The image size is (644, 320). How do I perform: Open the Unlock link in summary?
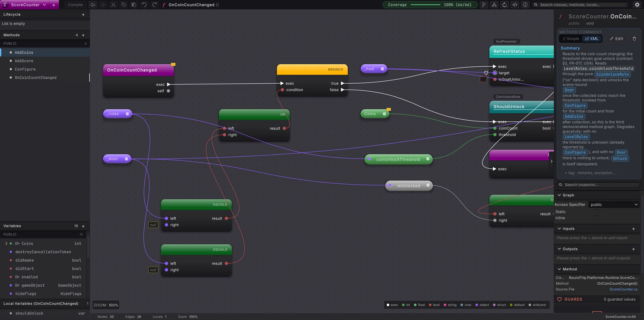[620, 158]
